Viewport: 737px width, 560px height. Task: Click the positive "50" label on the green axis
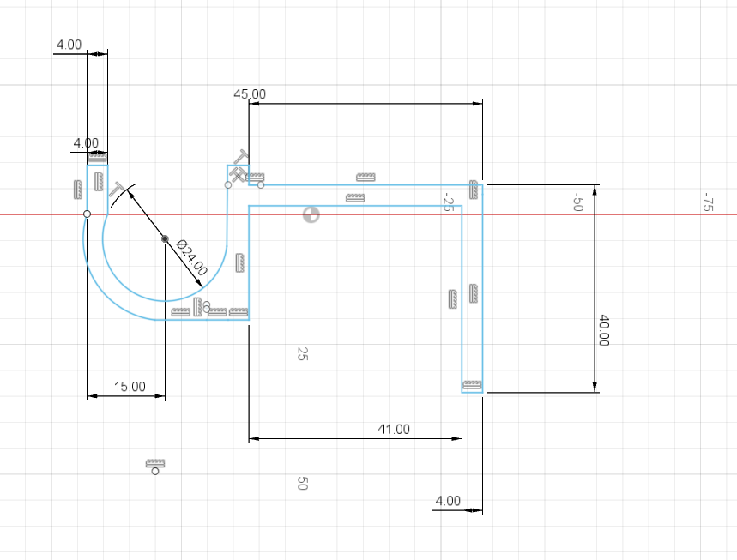[303, 483]
